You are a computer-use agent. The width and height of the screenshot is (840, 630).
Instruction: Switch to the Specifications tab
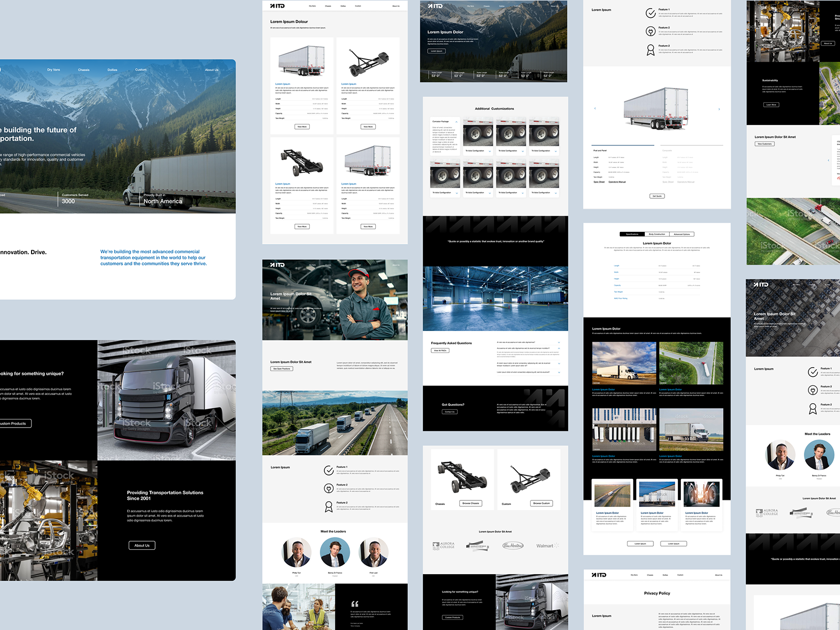point(632,234)
